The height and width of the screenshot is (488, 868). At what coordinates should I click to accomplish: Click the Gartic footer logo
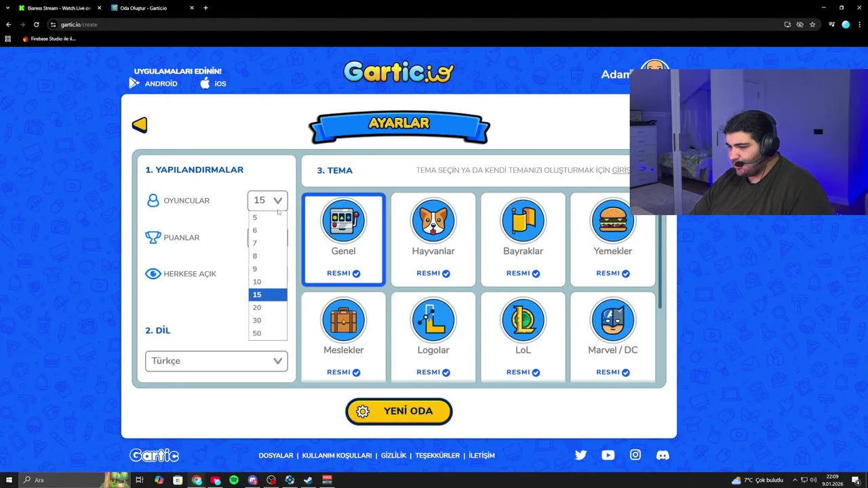pos(154,455)
